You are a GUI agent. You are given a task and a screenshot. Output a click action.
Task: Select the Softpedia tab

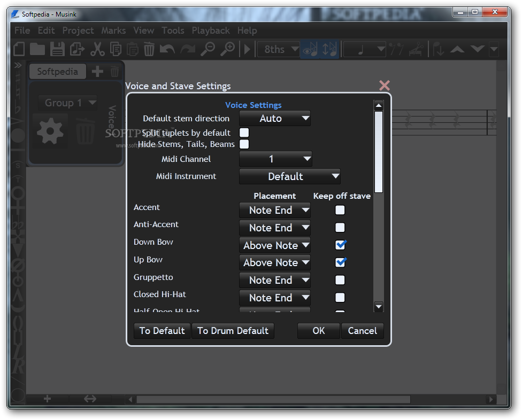point(58,72)
